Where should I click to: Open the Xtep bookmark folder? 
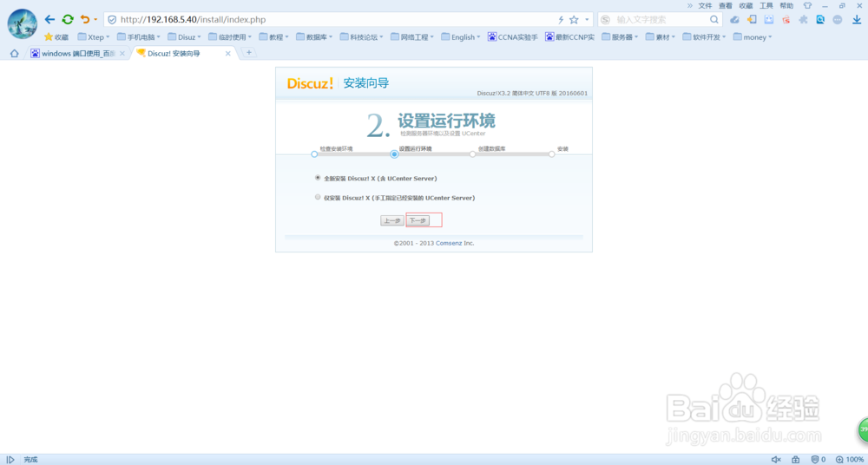(x=94, y=37)
